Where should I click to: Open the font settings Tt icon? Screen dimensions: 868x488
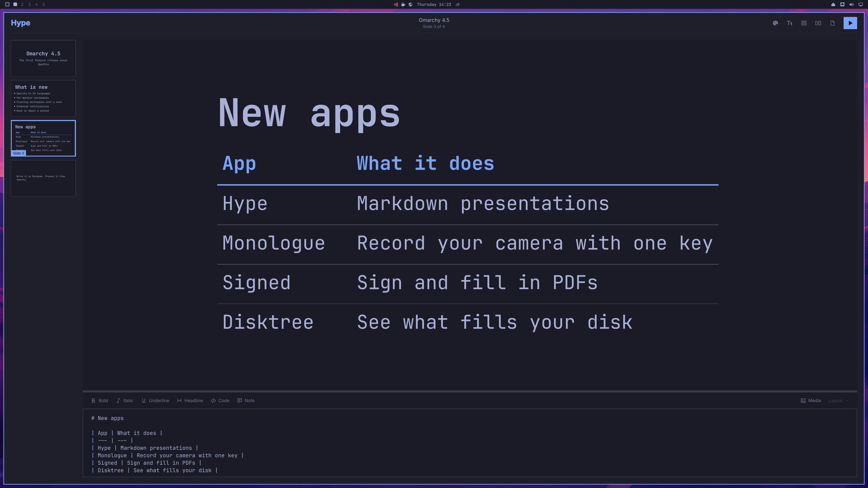tap(790, 23)
